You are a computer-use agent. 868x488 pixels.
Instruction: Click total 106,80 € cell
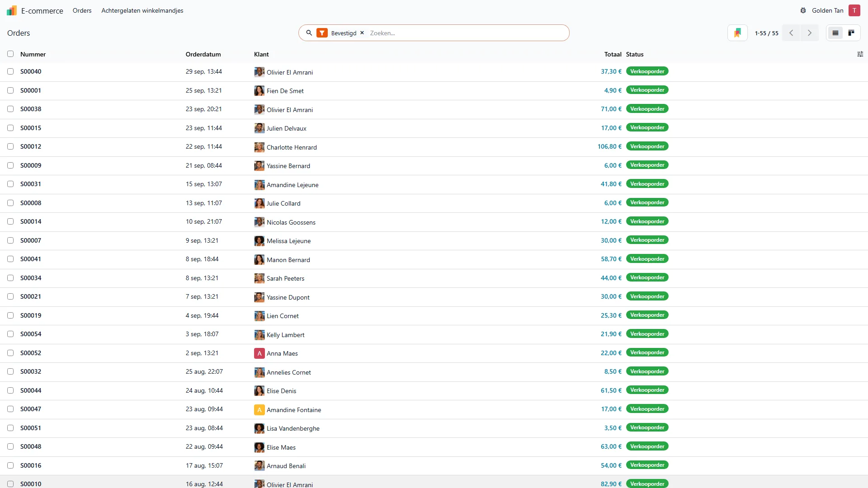click(609, 146)
